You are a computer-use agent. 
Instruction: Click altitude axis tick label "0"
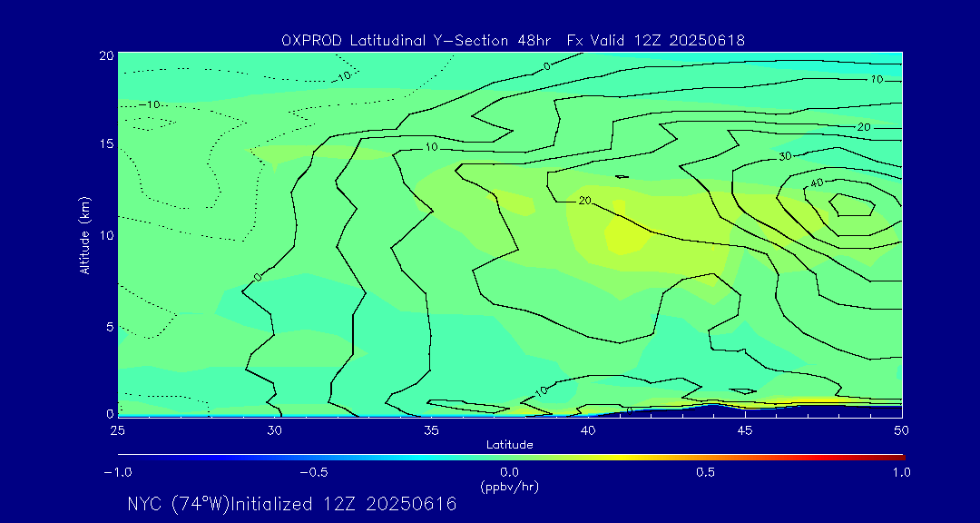[109, 413]
